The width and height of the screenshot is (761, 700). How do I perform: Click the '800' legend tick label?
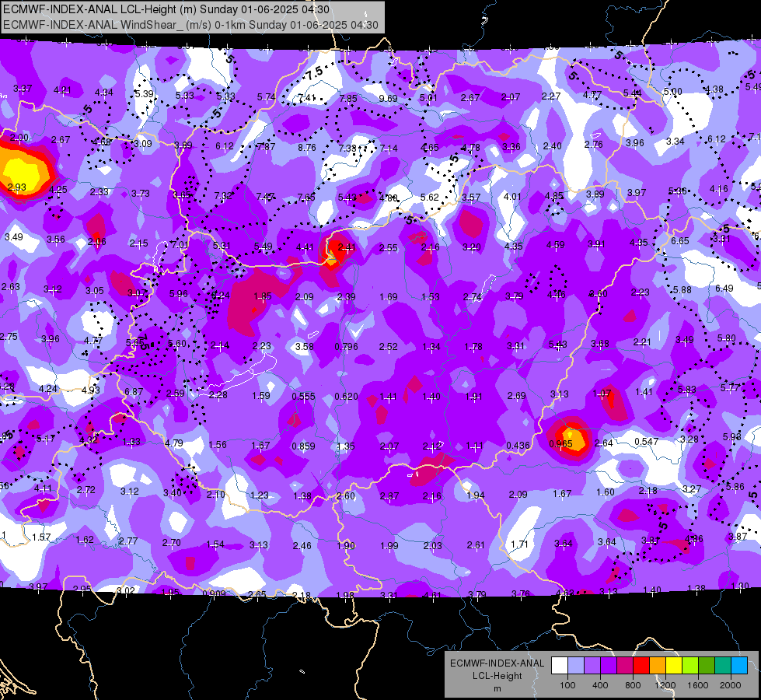tap(633, 685)
